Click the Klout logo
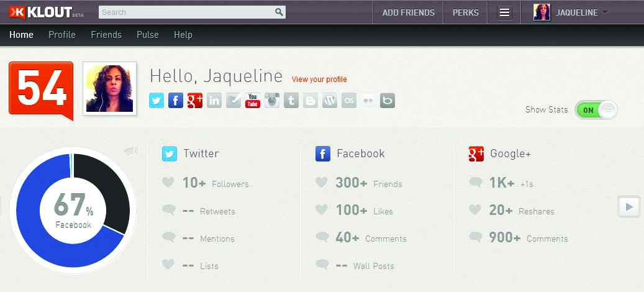This screenshot has width=644, height=292. (45, 12)
